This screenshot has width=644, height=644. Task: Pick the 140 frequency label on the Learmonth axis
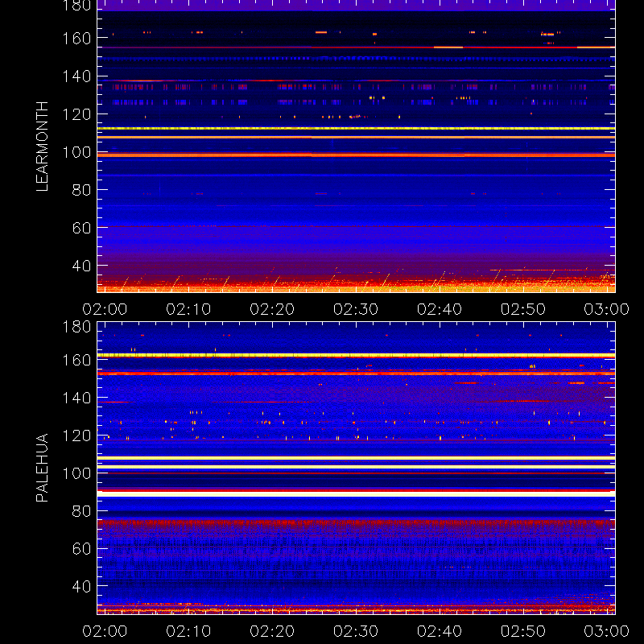click(76, 76)
